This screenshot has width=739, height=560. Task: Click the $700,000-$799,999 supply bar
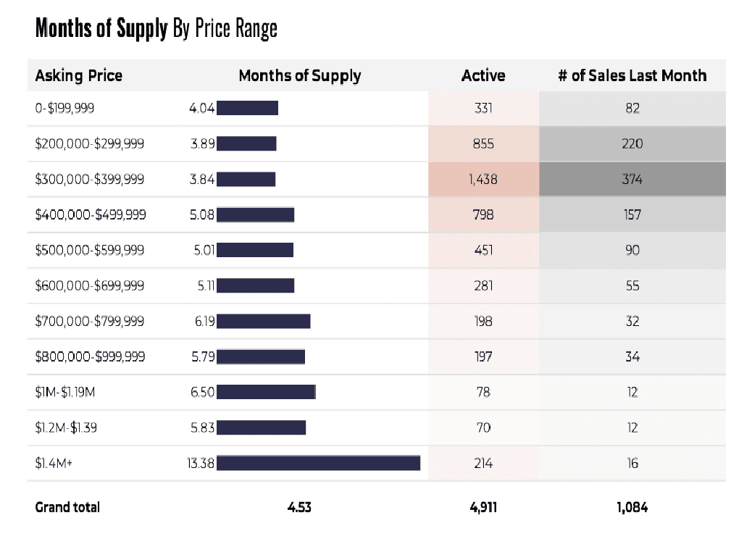pyautogui.click(x=263, y=321)
